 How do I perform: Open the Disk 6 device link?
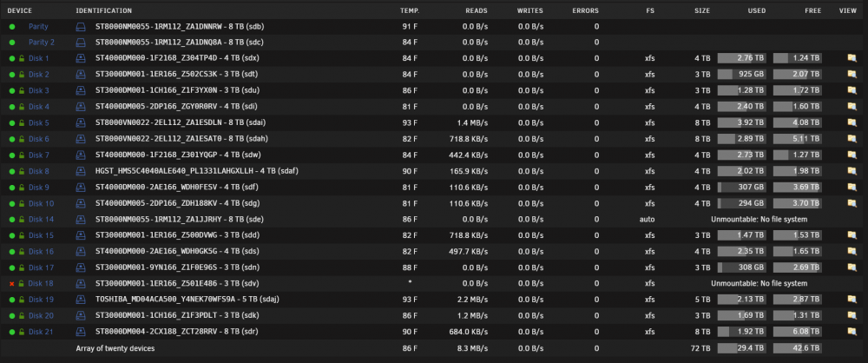[39, 139]
